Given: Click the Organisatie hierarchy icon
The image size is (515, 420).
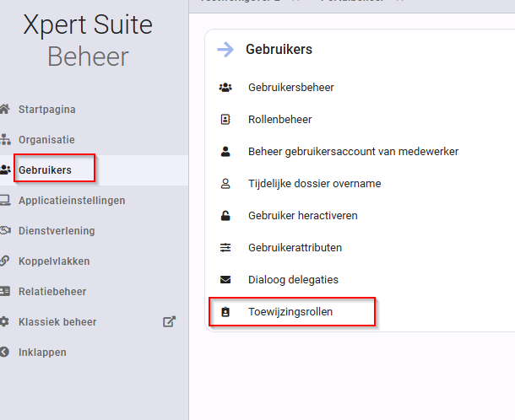Looking at the screenshot, I should coord(5,139).
